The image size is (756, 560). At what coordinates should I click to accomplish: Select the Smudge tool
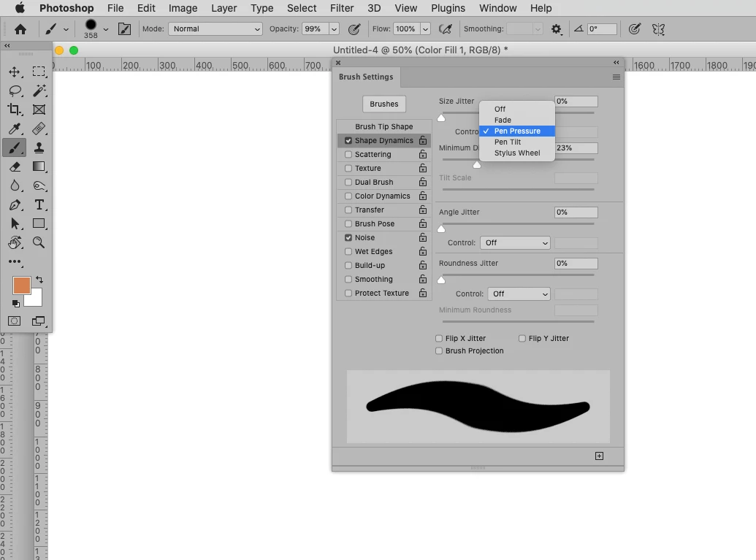(x=39, y=185)
